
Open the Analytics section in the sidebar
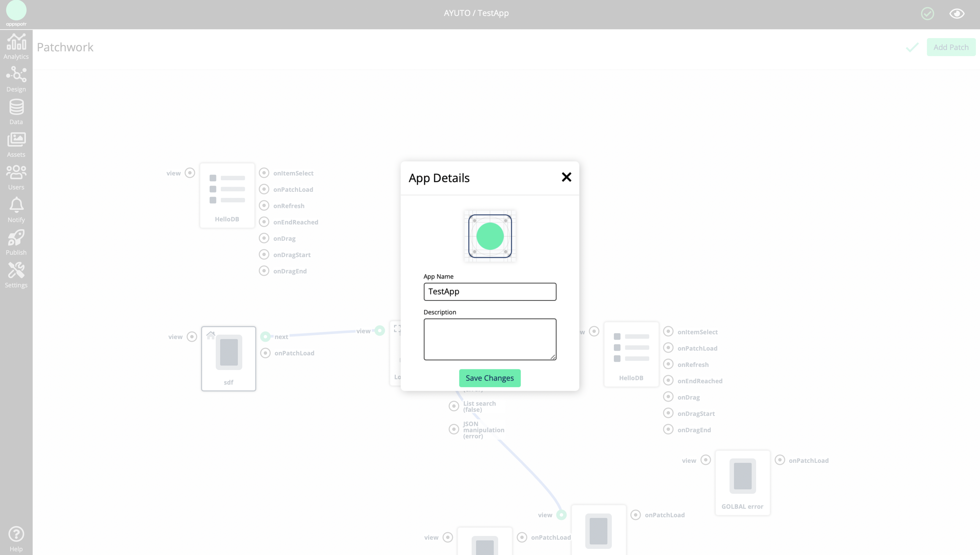tap(16, 47)
